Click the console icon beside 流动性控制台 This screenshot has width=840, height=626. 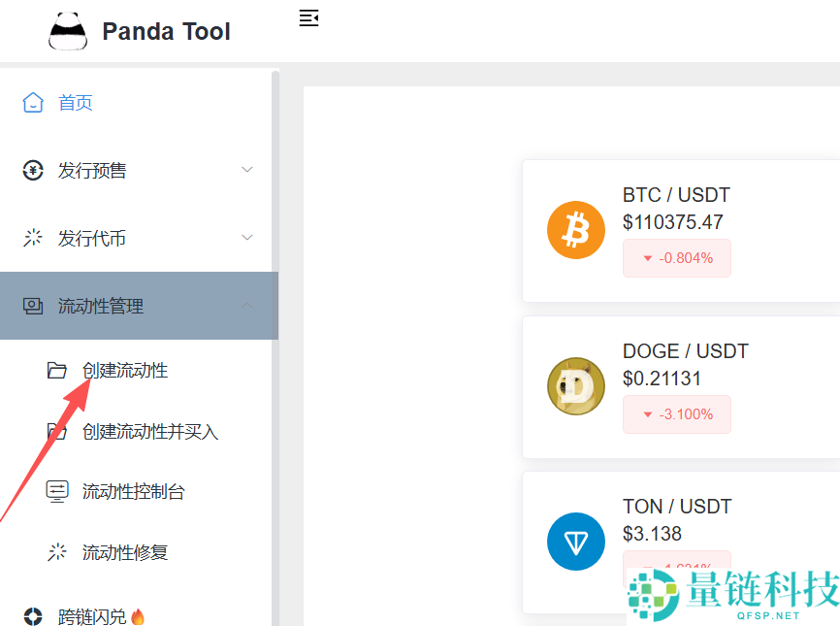58,491
